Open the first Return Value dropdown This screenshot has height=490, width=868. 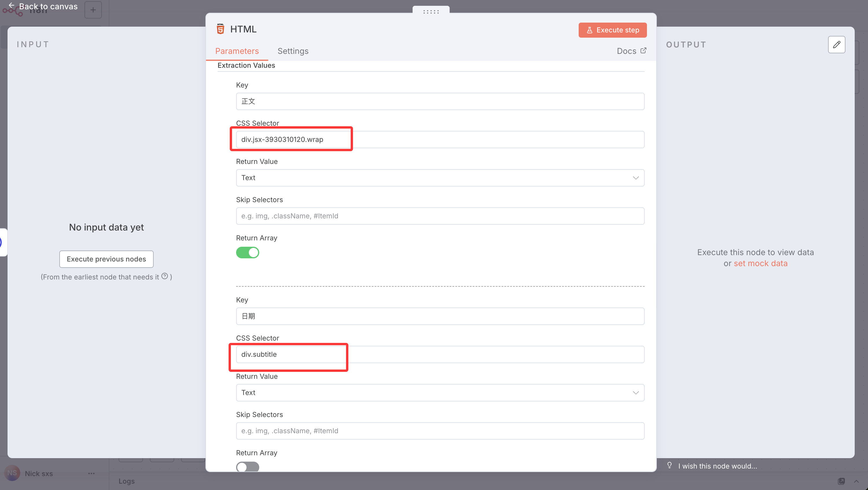pos(440,178)
